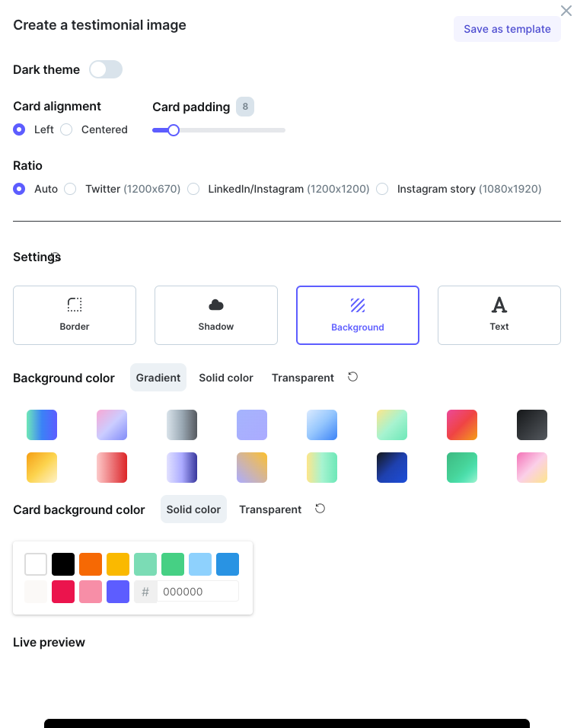Choose the Twitter 1200x670 ratio

(x=71, y=189)
